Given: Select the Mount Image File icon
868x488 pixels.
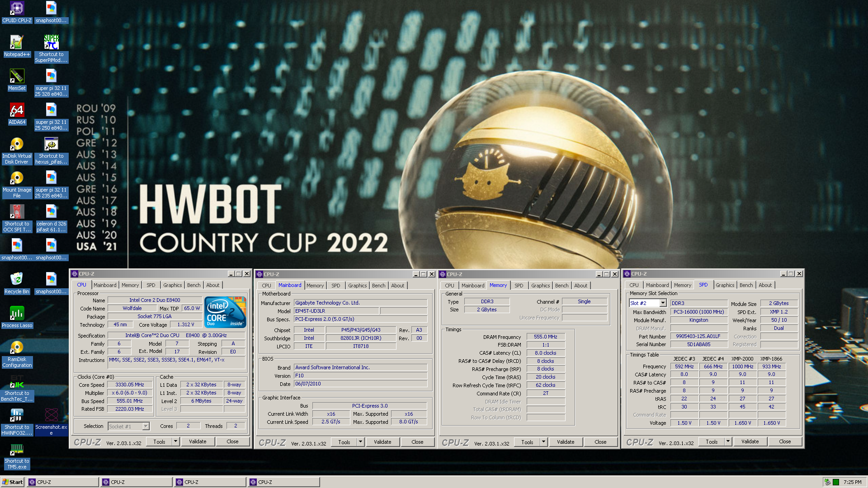Looking at the screenshot, I should click(17, 184).
